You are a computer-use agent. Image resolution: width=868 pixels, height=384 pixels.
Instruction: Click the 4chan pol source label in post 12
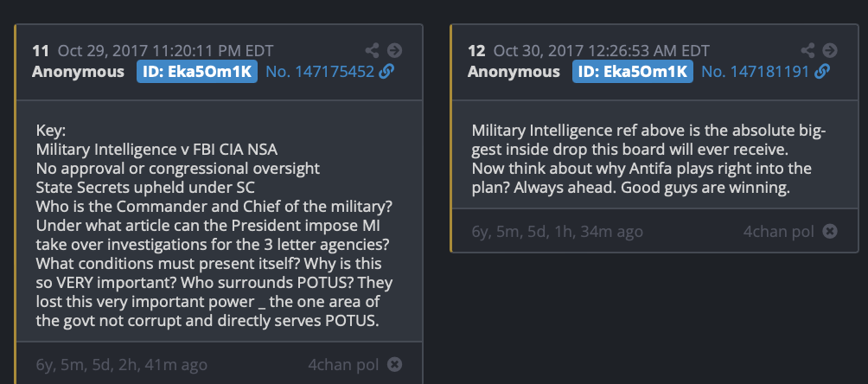click(x=778, y=231)
